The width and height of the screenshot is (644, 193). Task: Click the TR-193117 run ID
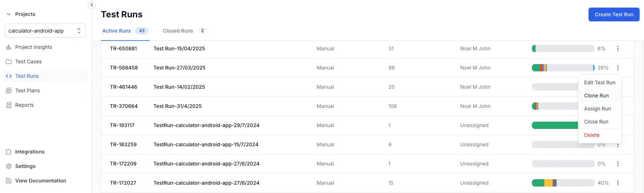click(122, 125)
